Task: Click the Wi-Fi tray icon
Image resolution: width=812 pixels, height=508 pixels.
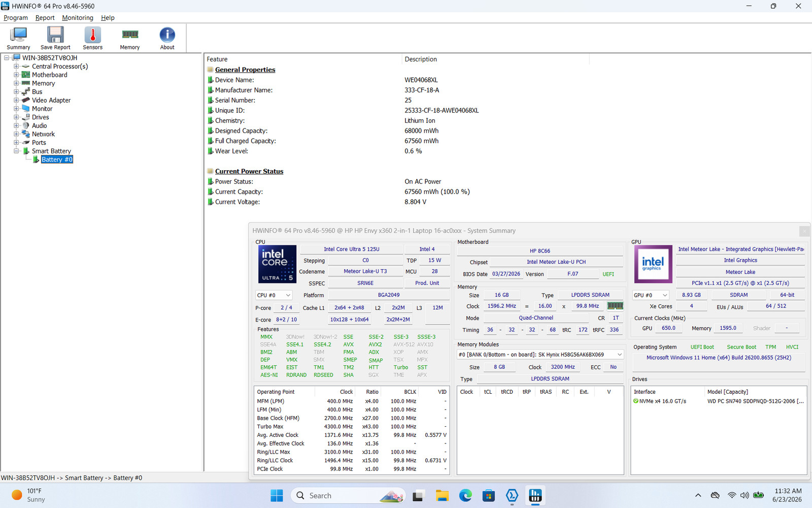Action: click(731, 495)
